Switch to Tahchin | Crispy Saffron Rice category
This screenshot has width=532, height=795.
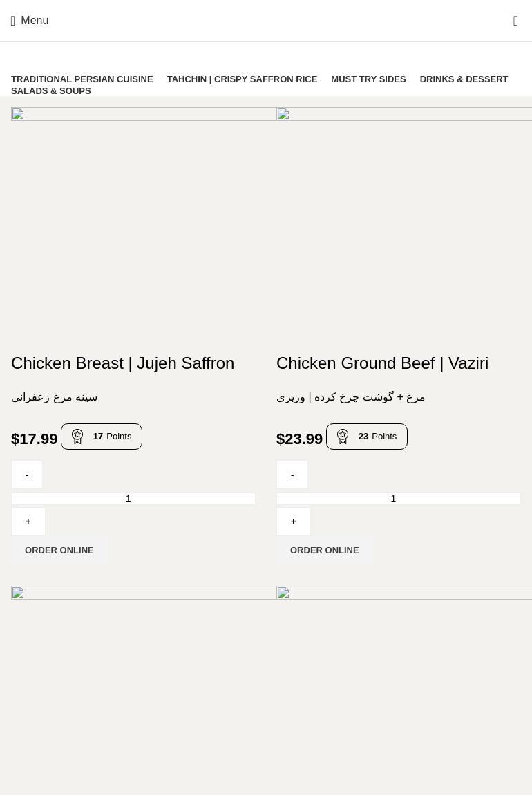(242, 79)
